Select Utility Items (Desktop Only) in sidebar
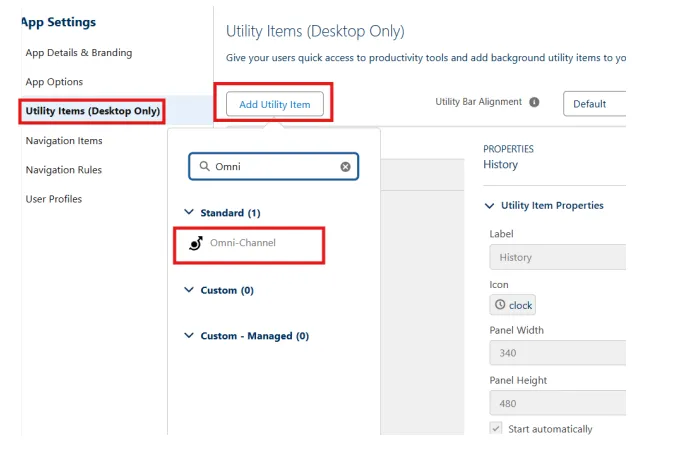 coord(92,111)
